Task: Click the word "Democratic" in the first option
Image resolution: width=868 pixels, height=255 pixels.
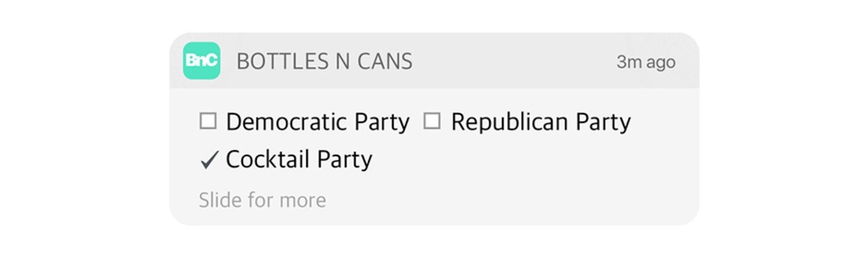Action: 286,122
